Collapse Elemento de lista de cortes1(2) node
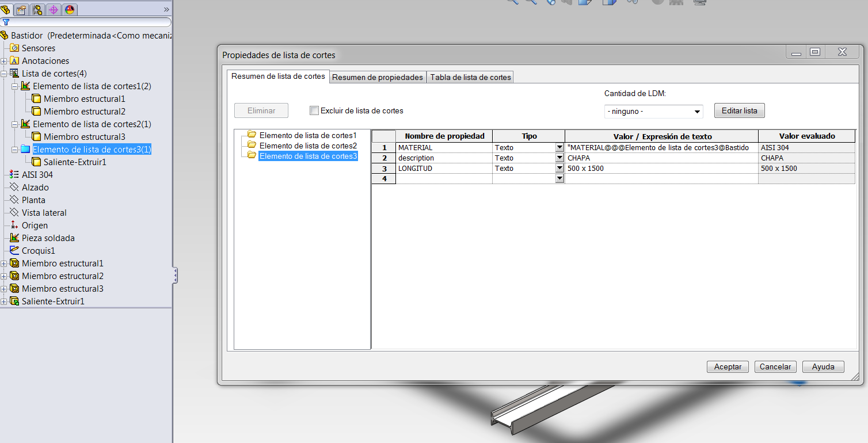 click(15, 86)
